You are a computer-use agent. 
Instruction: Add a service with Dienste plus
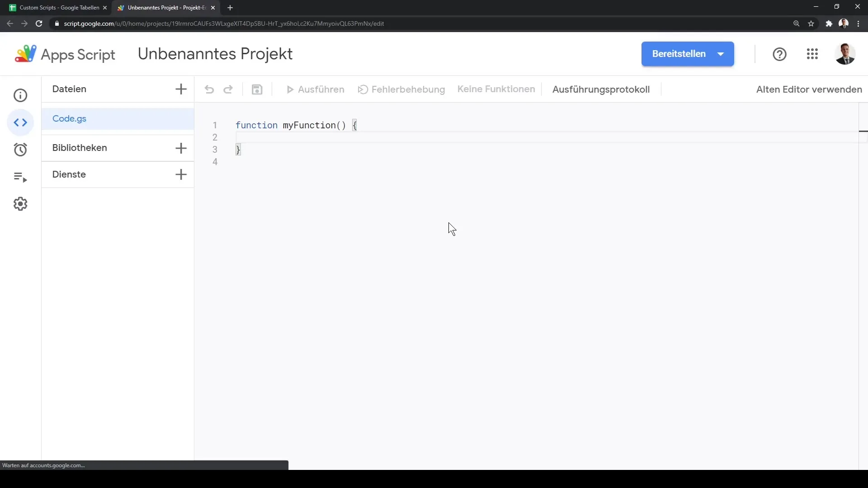pos(181,174)
